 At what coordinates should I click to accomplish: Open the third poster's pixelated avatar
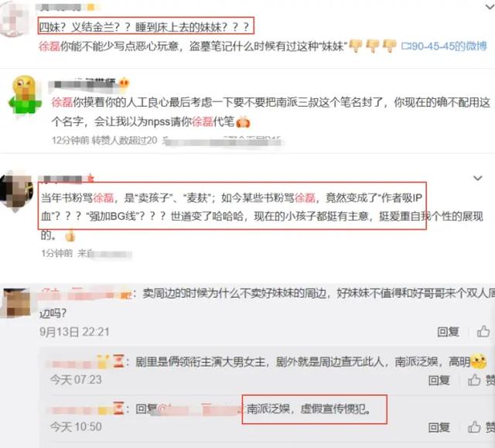[16, 190]
